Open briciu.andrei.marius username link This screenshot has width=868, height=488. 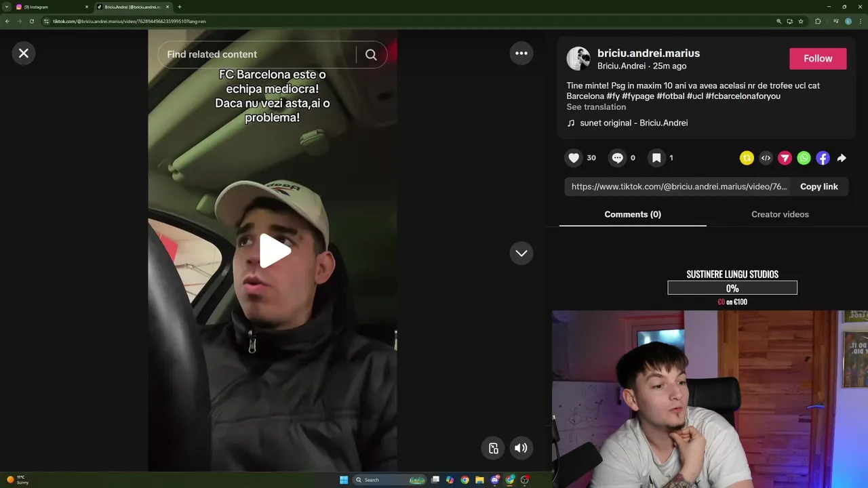coord(648,53)
